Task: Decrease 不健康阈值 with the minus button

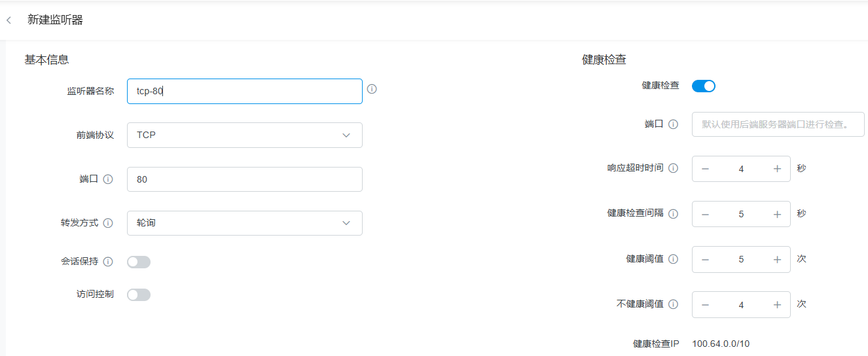Action: point(705,305)
